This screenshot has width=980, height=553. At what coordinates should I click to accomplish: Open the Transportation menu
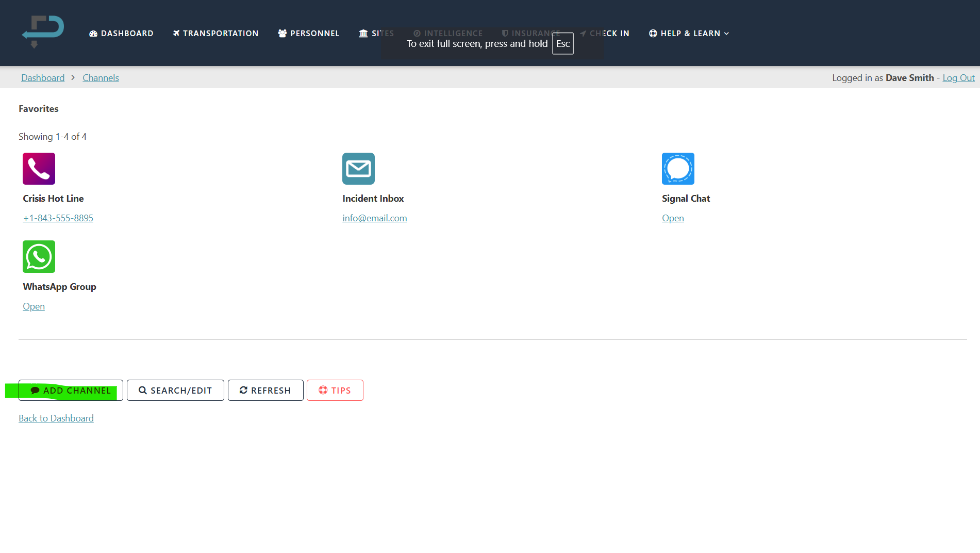coord(215,34)
